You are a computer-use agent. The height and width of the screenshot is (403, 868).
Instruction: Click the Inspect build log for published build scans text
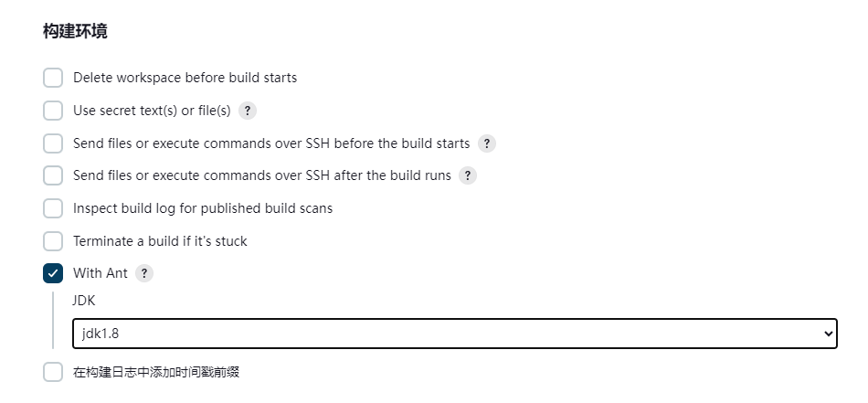coord(203,208)
